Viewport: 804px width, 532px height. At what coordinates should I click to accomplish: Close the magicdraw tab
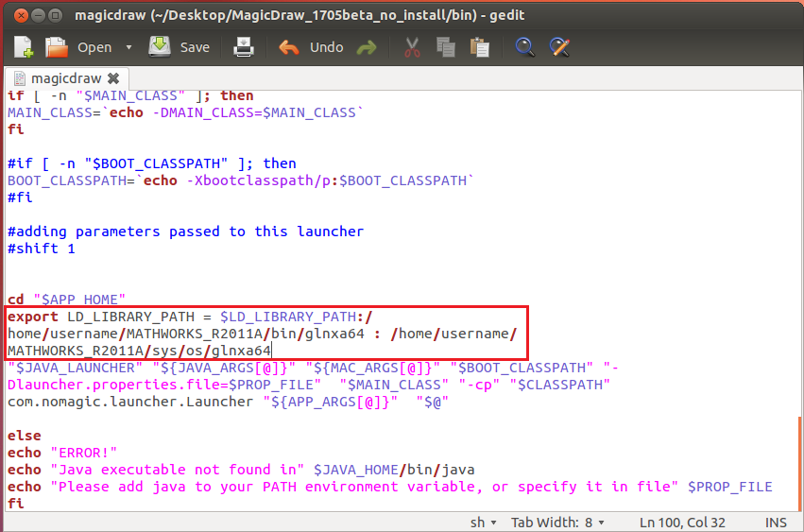click(x=113, y=78)
